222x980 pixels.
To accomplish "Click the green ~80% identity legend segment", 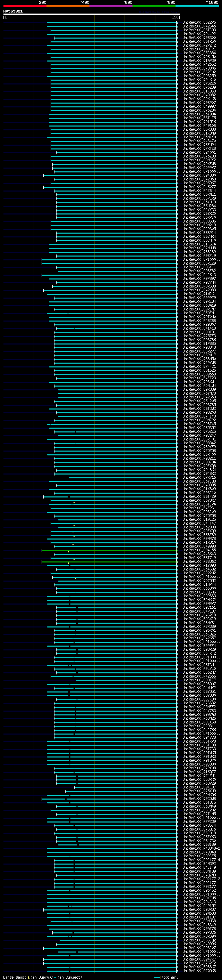I will pyautogui.click(x=154, y=6).
